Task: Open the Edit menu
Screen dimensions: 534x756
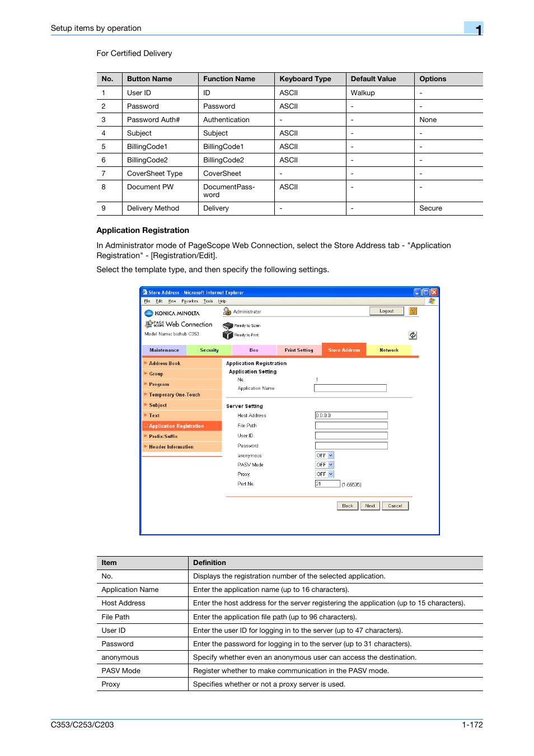Action: 159,301
